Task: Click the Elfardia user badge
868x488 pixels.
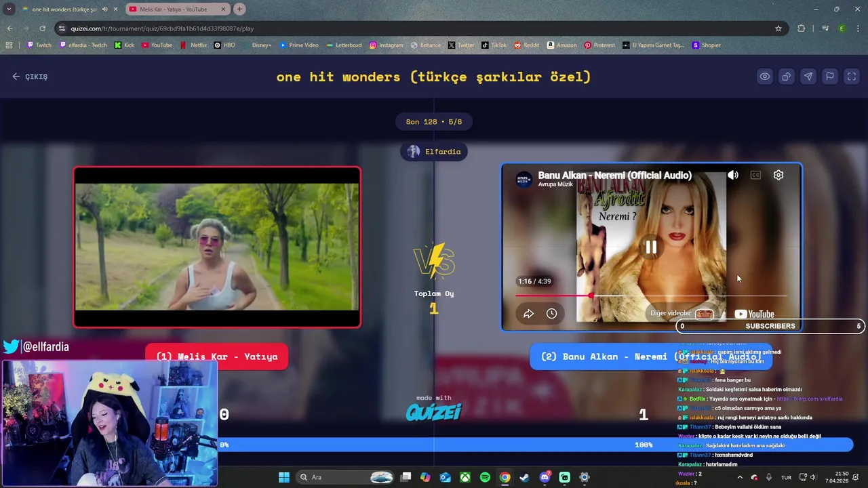Action: [x=434, y=152]
